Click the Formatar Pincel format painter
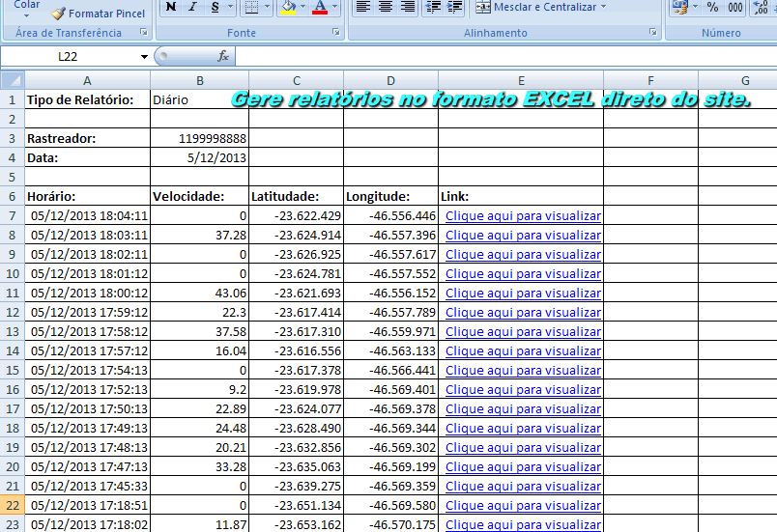The height and width of the screenshot is (532, 777). coord(98,14)
